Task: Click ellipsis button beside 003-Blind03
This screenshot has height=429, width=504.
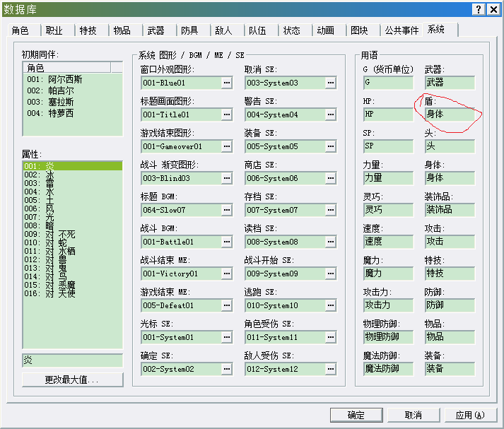Action: (x=227, y=178)
